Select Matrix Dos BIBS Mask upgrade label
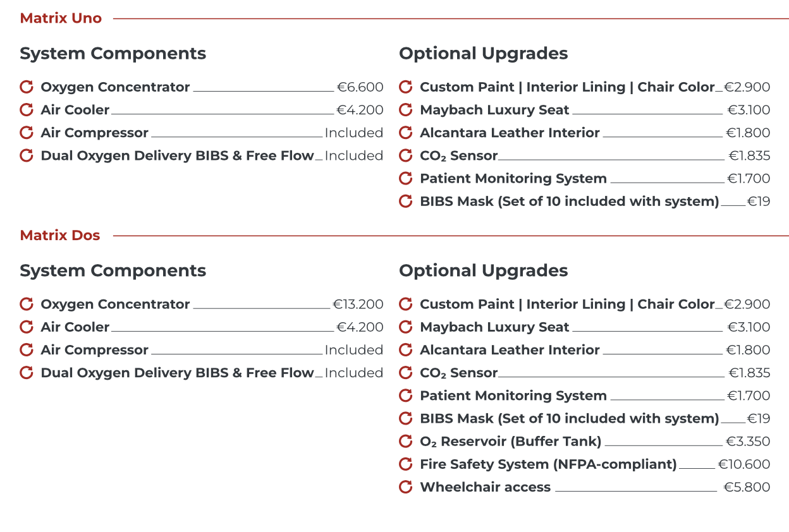The width and height of the screenshot is (789, 532). (x=570, y=418)
